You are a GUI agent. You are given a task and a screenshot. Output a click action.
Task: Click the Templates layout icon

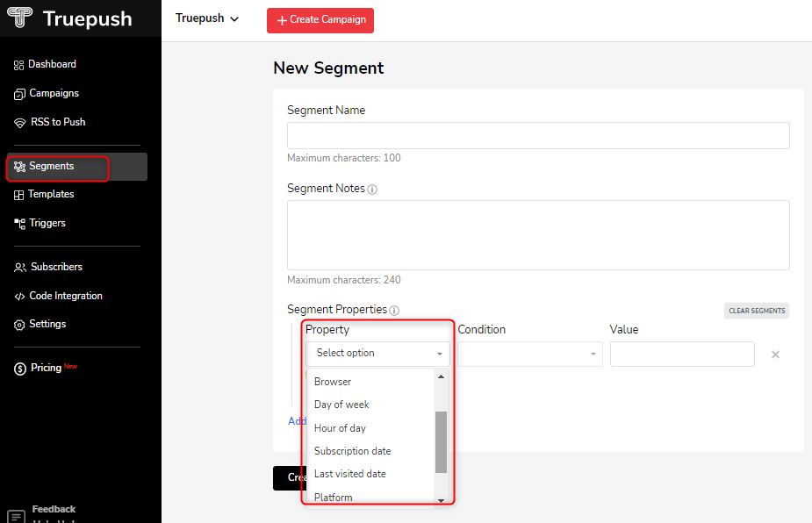tap(18, 195)
